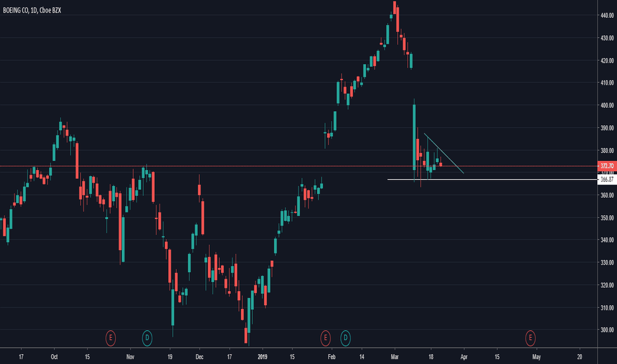Select the teal descending trendline
Screen dimensions: 617x364
click(x=444, y=154)
